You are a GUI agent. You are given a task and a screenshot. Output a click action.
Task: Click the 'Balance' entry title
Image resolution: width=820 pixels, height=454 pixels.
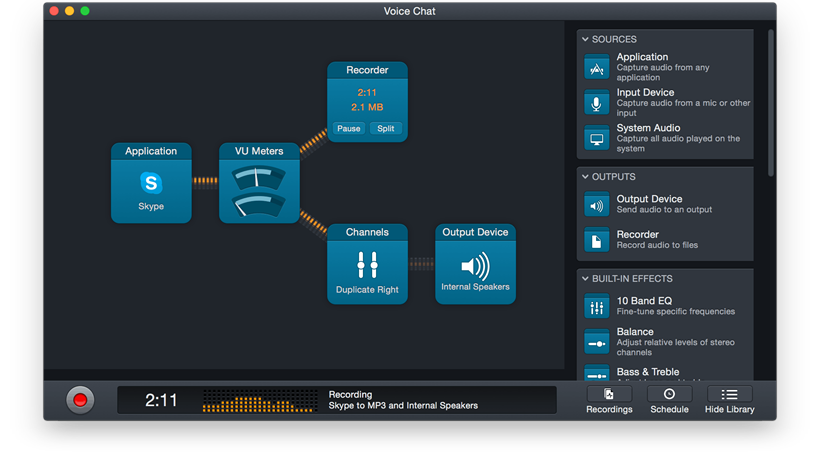tap(635, 332)
